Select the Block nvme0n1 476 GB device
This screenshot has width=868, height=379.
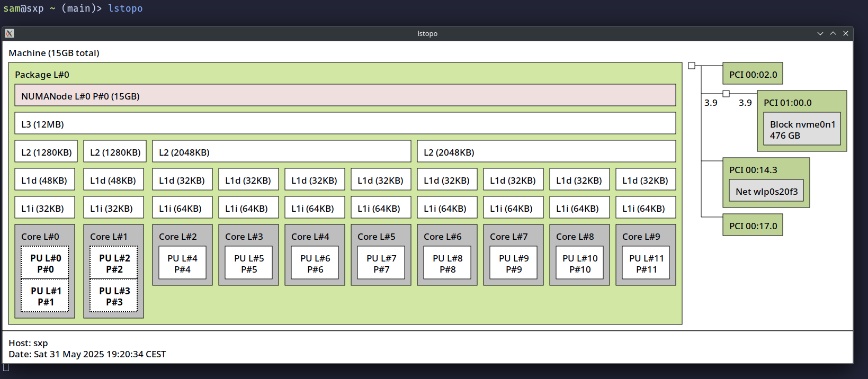(x=802, y=130)
